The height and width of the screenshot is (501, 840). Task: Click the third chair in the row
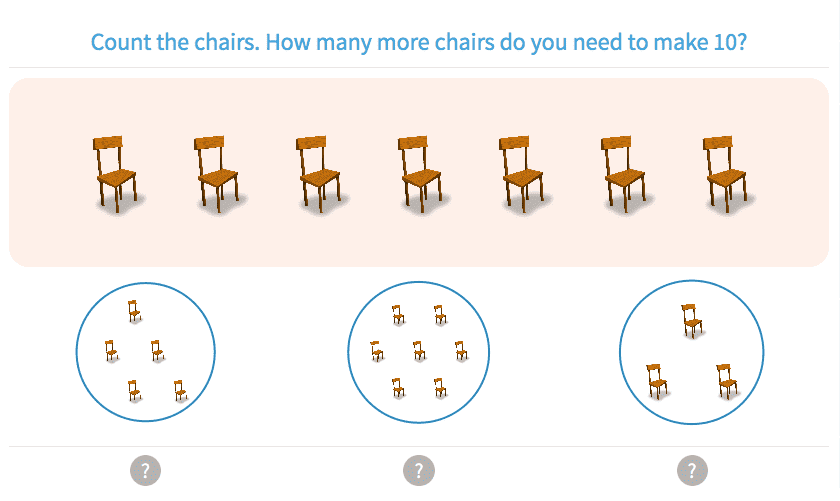click(318, 174)
